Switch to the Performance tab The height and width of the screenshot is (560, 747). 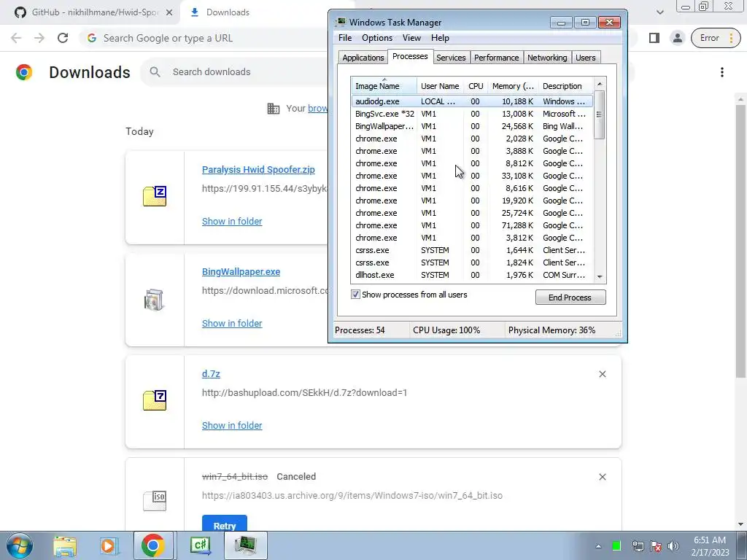point(496,58)
